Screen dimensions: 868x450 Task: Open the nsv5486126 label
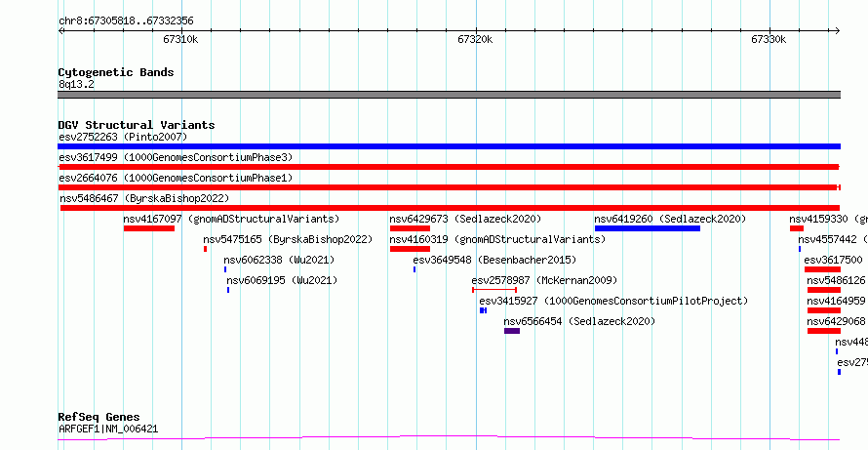(836, 280)
